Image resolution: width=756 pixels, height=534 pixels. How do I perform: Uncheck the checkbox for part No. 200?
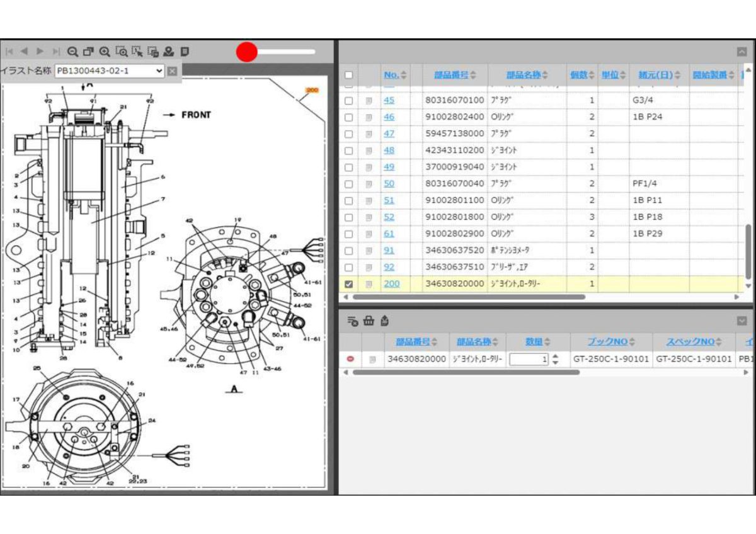(349, 284)
